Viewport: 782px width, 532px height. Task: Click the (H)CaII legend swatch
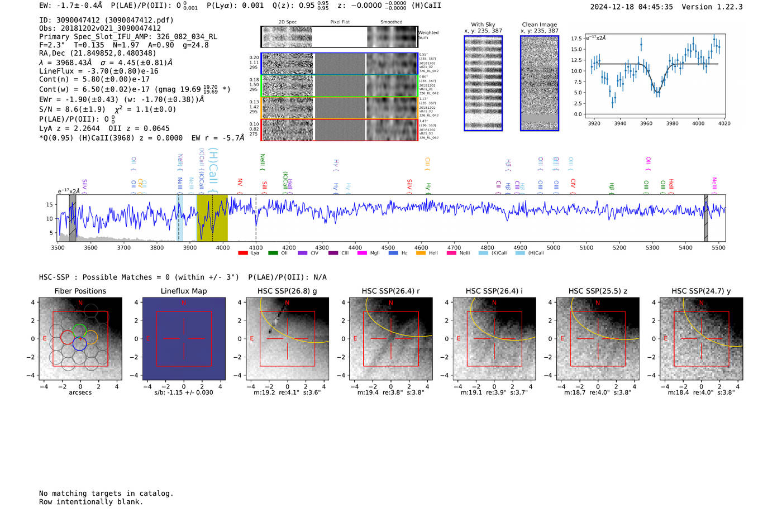coord(520,253)
